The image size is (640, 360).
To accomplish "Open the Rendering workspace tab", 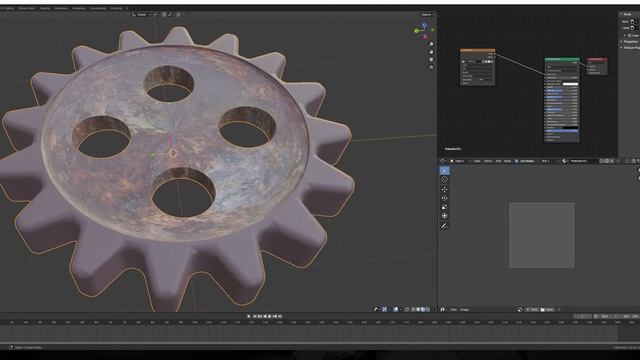I will coord(79,8).
